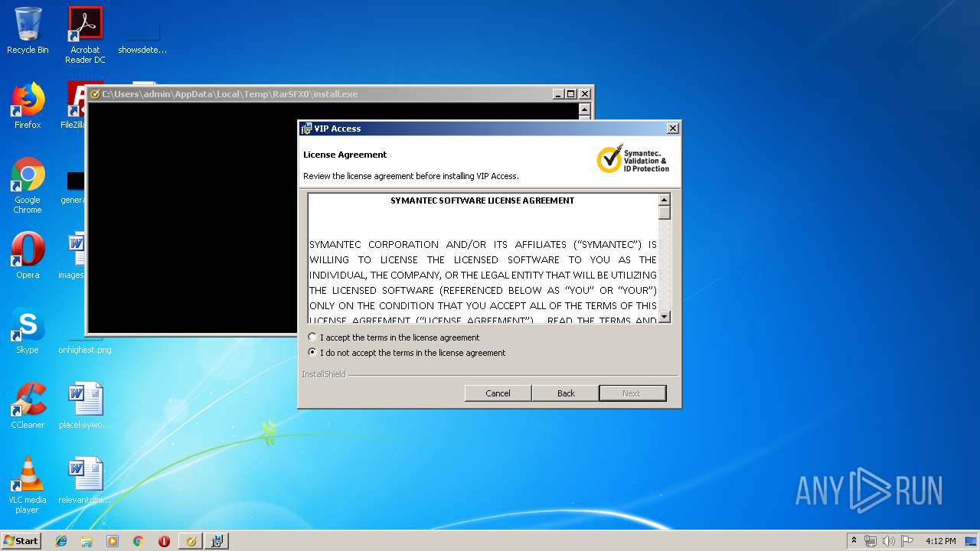Image resolution: width=980 pixels, height=551 pixels.
Task: Click the VIP Access title bar installer icon
Action: point(307,129)
